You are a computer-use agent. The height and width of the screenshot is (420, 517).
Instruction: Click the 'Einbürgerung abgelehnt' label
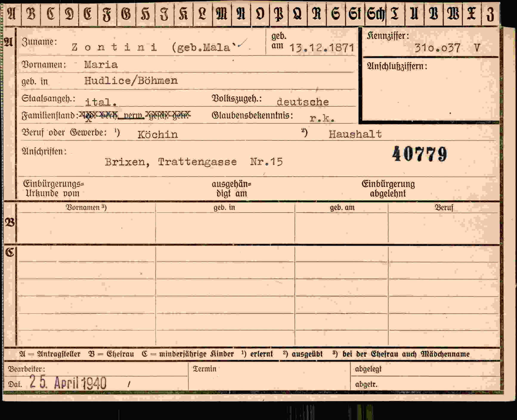(388, 189)
